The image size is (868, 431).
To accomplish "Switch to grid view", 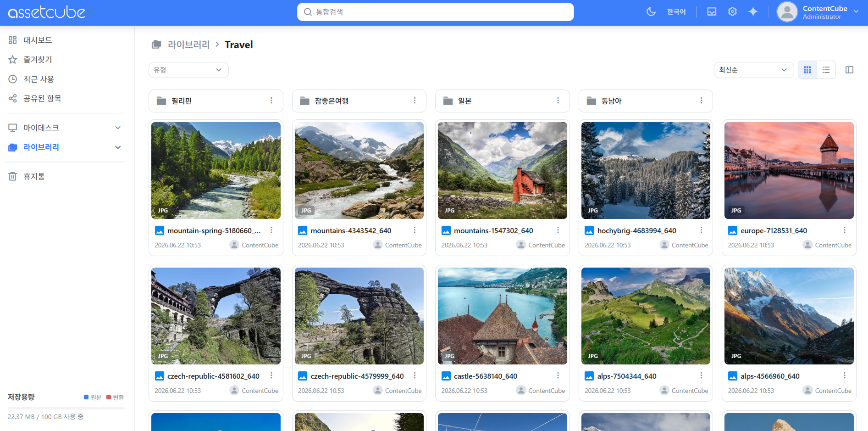I will tap(807, 70).
